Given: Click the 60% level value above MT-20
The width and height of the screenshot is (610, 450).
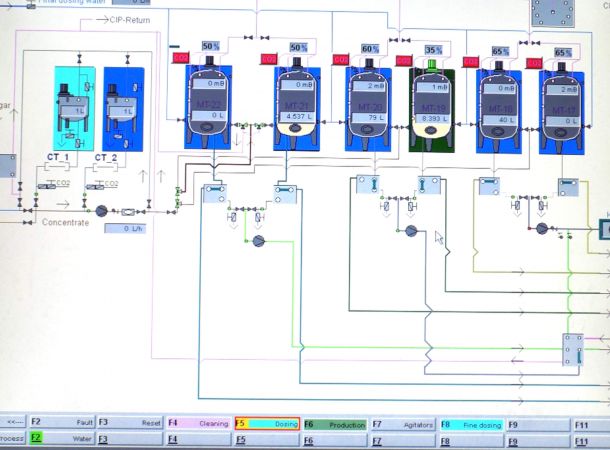Looking at the screenshot, I should pyautogui.click(x=370, y=47).
